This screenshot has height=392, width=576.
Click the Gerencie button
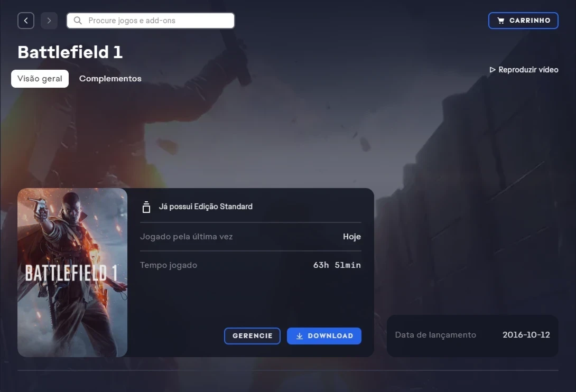pyautogui.click(x=252, y=336)
